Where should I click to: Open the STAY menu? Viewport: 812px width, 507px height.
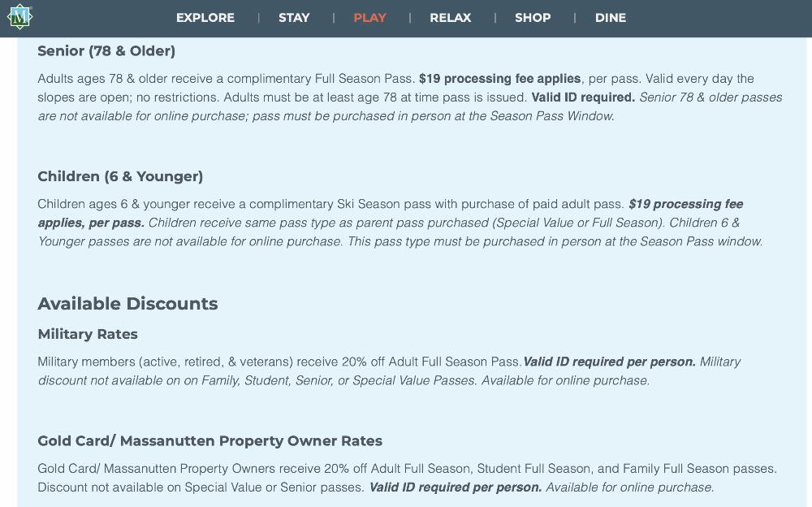[x=294, y=18]
